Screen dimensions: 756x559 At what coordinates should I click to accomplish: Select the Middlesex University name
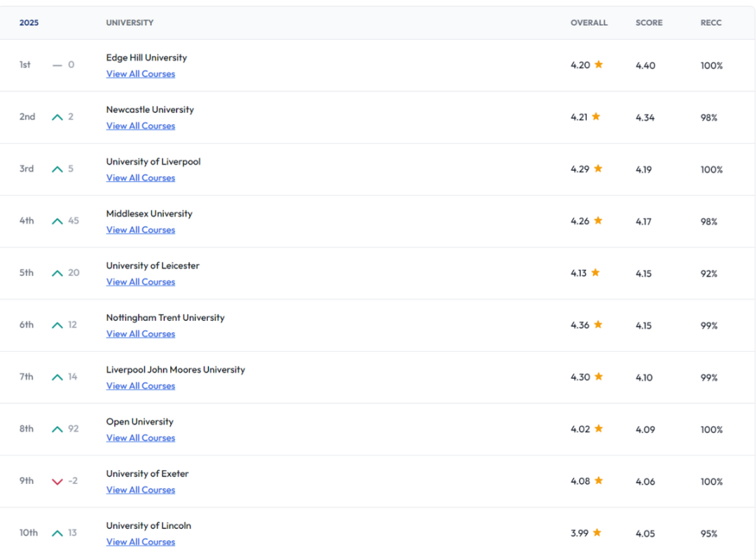pos(149,214)
